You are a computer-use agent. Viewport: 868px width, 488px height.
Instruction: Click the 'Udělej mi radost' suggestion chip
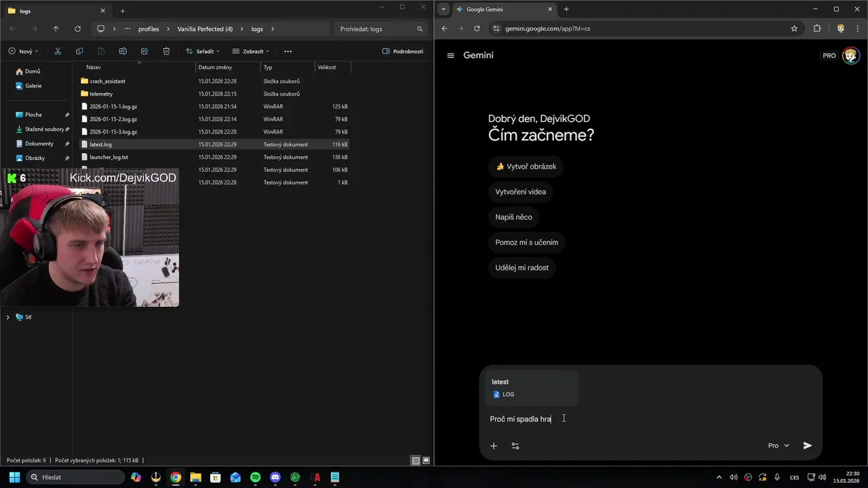[x=522, y=268]
